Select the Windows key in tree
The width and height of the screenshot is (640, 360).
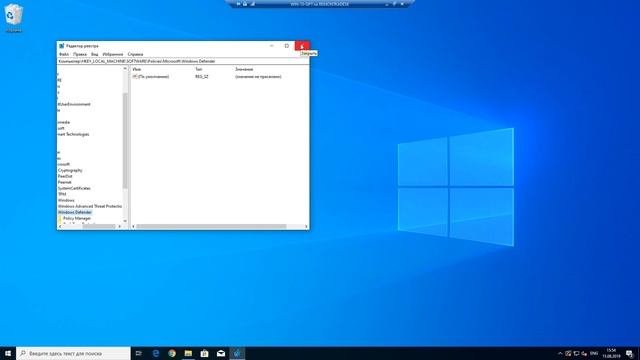[66, 200]
